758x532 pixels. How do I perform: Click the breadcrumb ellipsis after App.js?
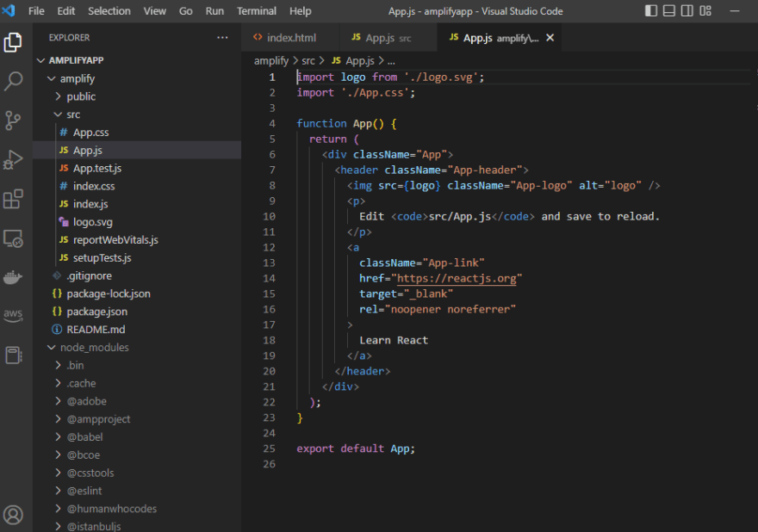click(391, 61)
